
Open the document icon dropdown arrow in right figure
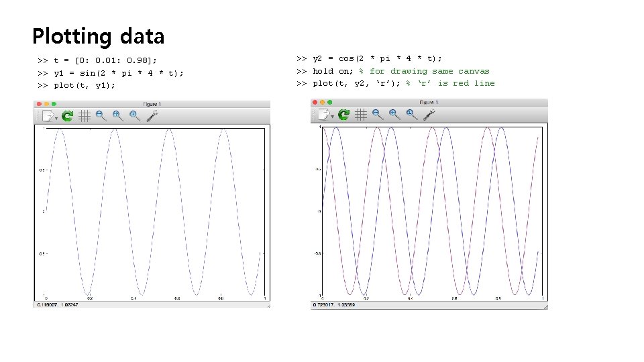[x=332, y=117]
